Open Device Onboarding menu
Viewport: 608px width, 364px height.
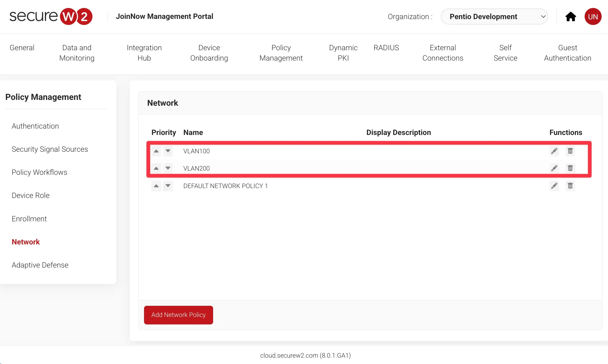209,53
